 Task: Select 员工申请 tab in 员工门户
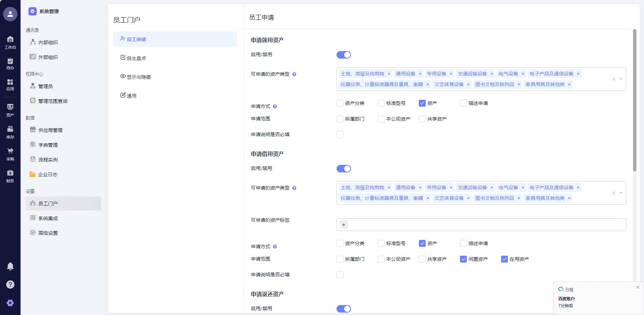(175, 39)
